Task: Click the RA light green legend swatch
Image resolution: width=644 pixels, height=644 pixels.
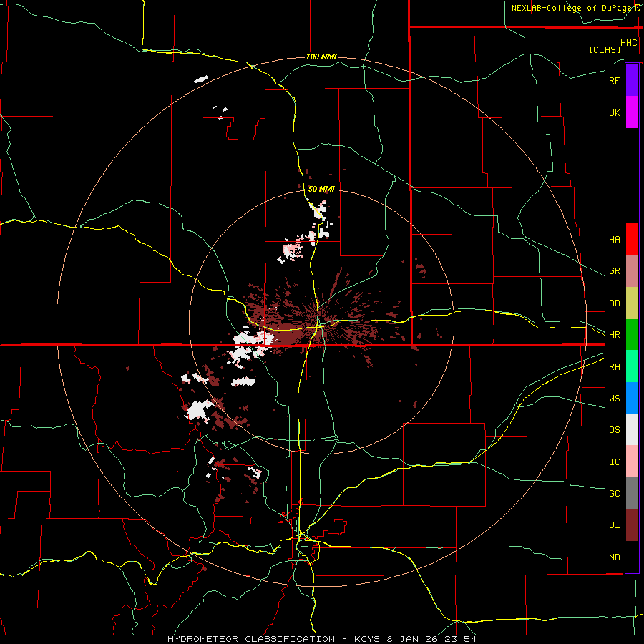Action: [x=632, y=366]
